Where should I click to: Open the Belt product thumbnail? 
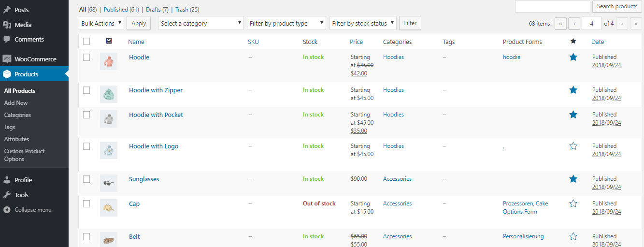tap(109, 240)
